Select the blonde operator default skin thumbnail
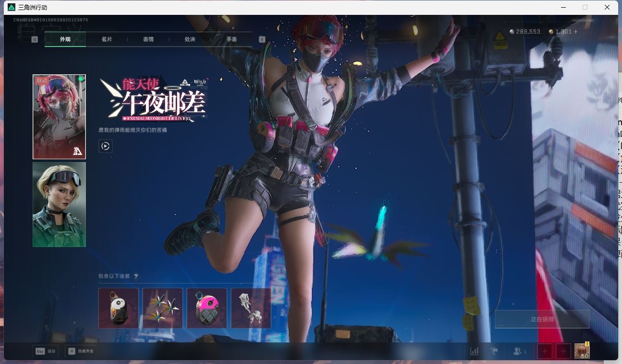The height and width of the screenshot is (364, 622). [x=59, y=204]
